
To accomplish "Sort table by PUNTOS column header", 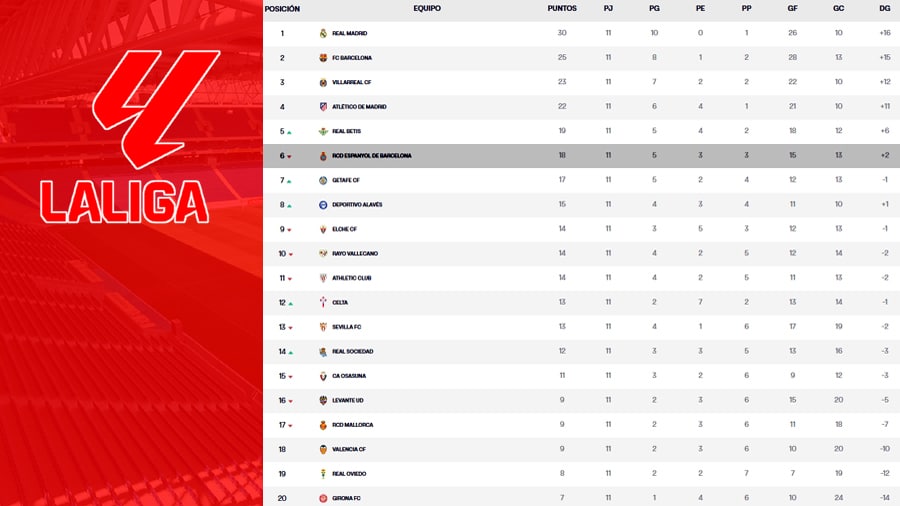I will click(x=562, y=8).
